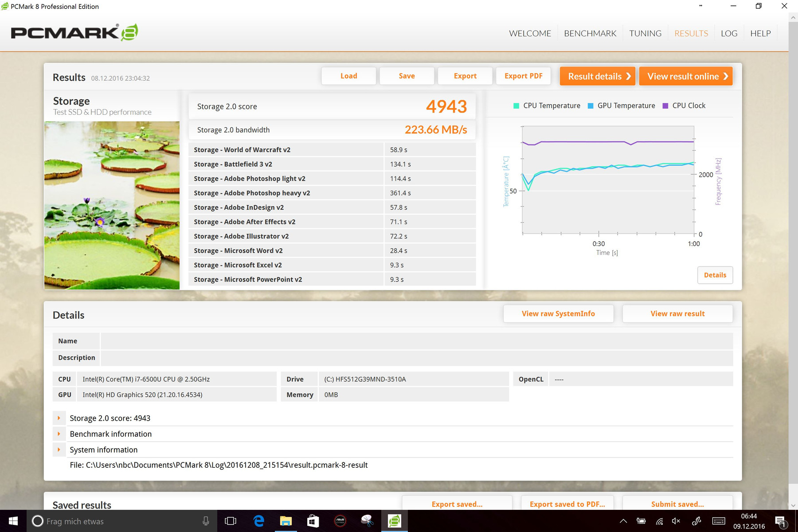Click the Name input field
798x532 pixels.
coord(416,341)
